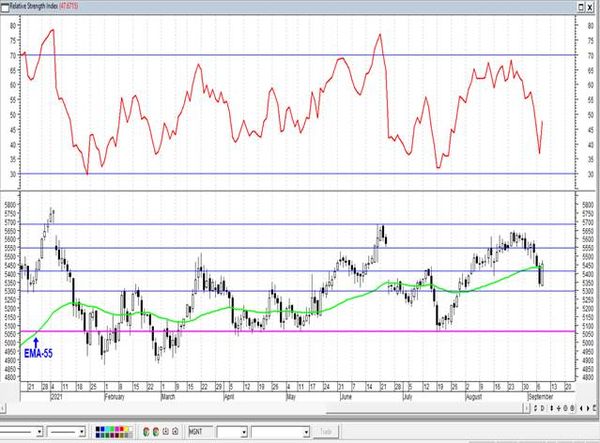Click the right triangle navigation arrow icon

(588, 408)
